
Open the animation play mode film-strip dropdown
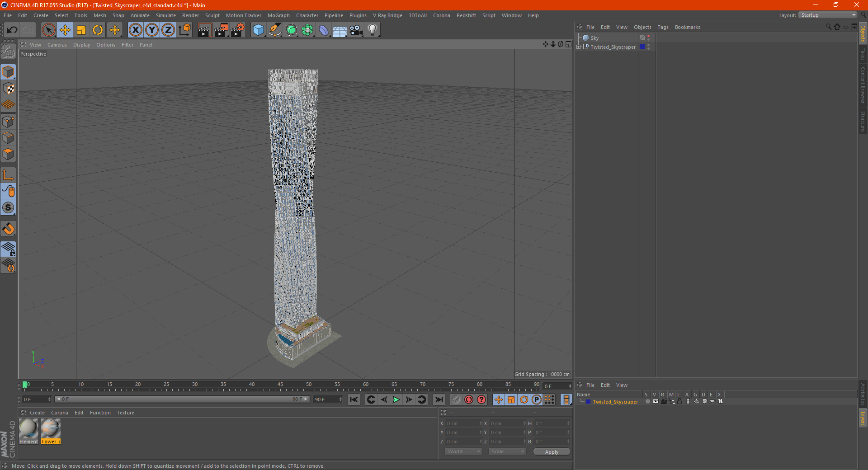[x=566, y=399]
